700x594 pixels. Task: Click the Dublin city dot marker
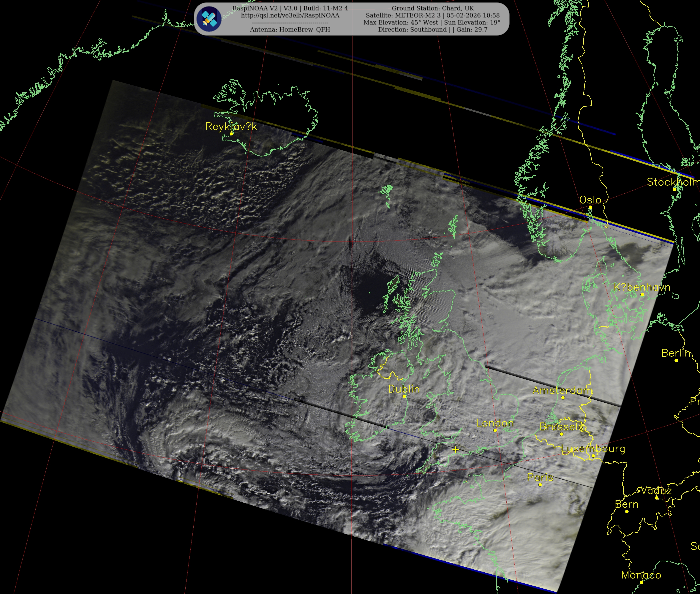pos(404,396)
